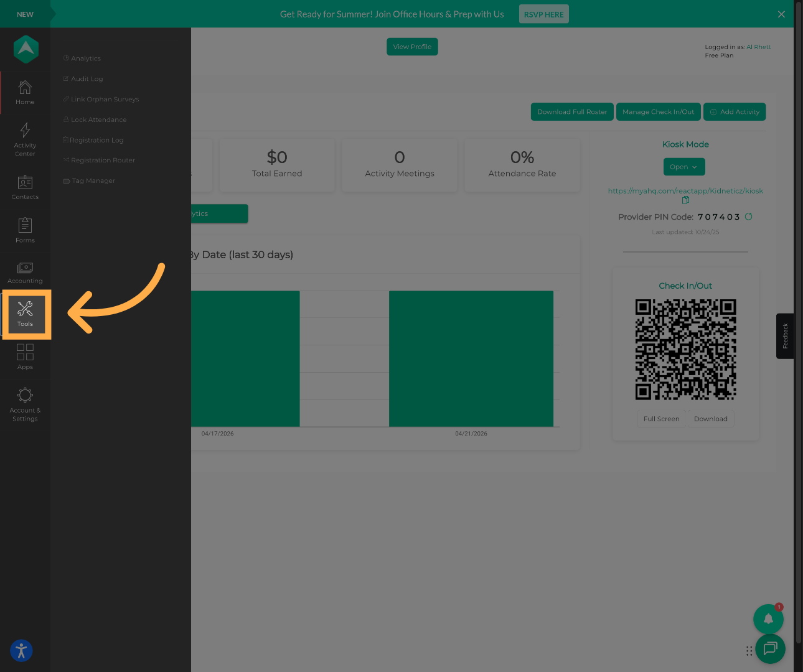Open Apps from the sidebar

point(25,357)
